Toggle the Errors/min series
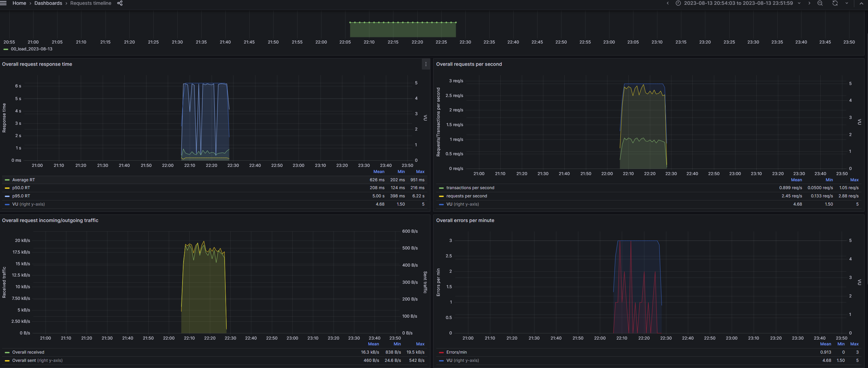Viewport: 868px width, 368px height. (x=456, y=352)
